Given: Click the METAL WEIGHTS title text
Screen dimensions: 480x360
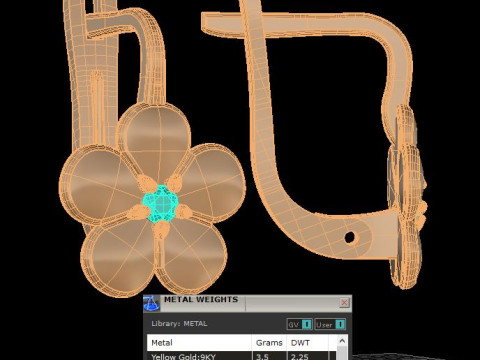Looking at the screenshot, I should [201, 299].
